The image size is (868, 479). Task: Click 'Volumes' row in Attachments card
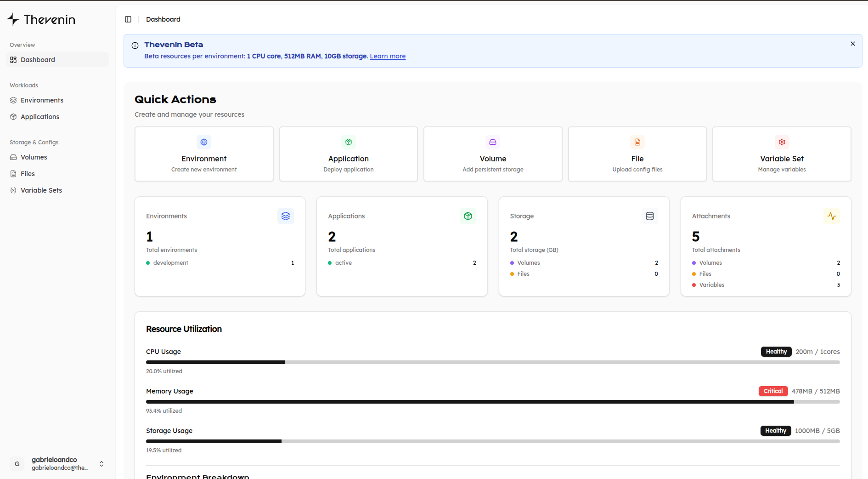tap(766, 263)
